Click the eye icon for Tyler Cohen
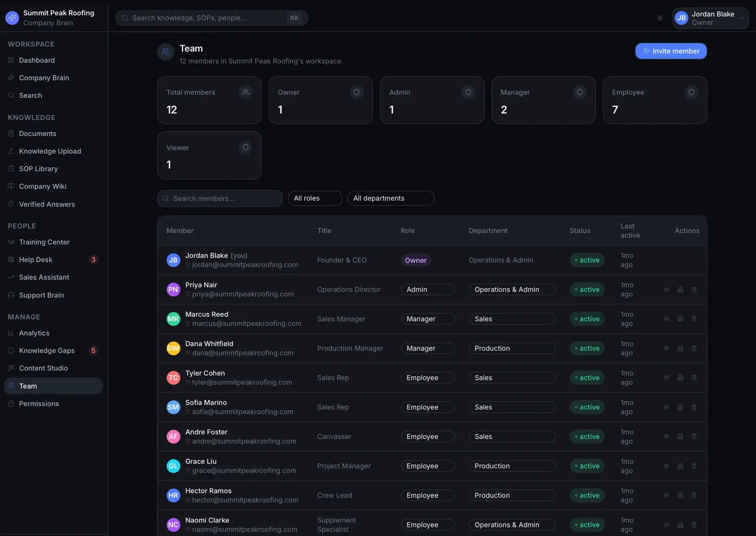 pyautogui.click(x=666, y=377)
